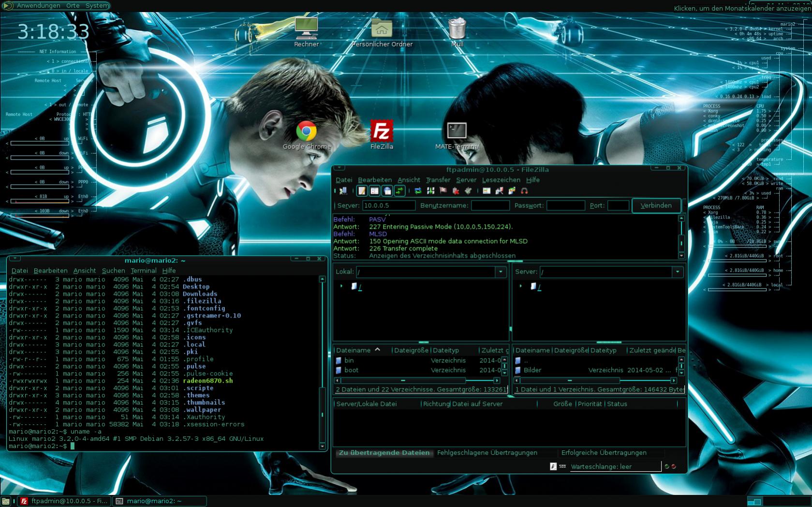Open directory listing filters in FileZilla toolbar
The height and width of the screenshot is (507, 812).
487,191
